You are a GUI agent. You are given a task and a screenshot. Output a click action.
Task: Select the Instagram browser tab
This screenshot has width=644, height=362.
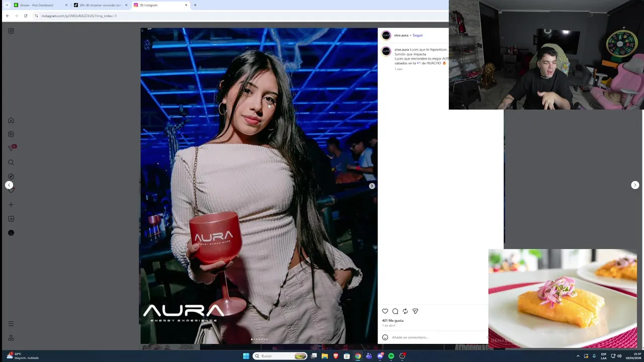(160, 5)
